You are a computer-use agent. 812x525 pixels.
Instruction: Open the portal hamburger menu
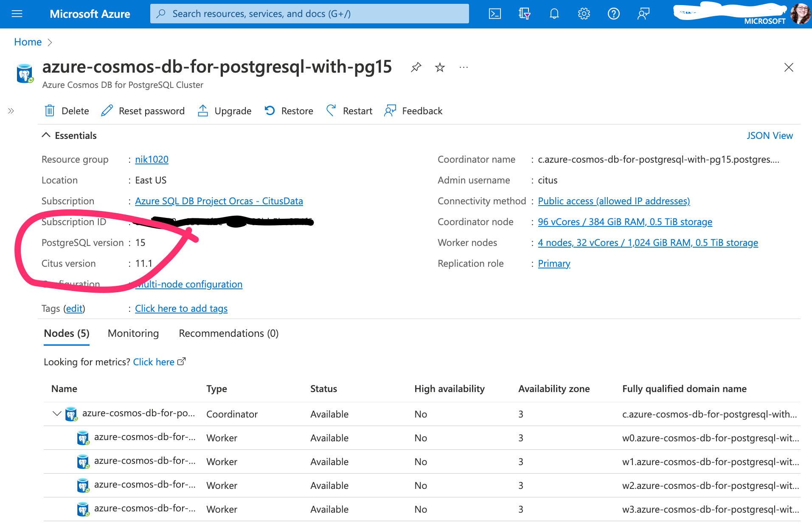(x=17, y=14)
